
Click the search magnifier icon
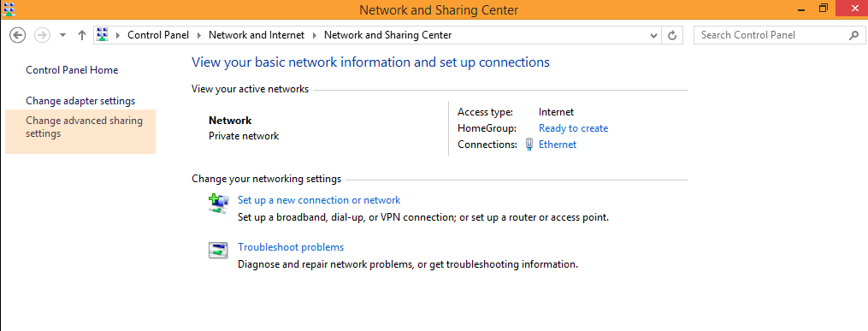click(x=853, y=35)
